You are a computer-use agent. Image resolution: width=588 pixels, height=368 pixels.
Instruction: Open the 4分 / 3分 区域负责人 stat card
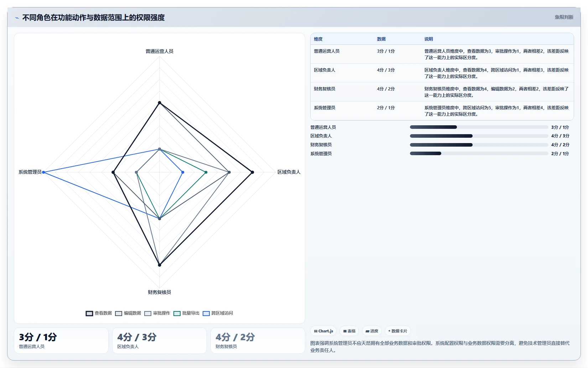click(160, 341)
